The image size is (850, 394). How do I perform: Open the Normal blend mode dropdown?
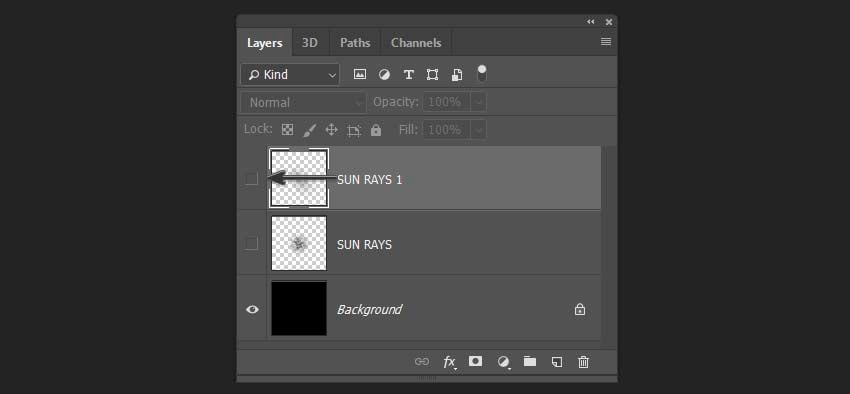tap(304, 102)
